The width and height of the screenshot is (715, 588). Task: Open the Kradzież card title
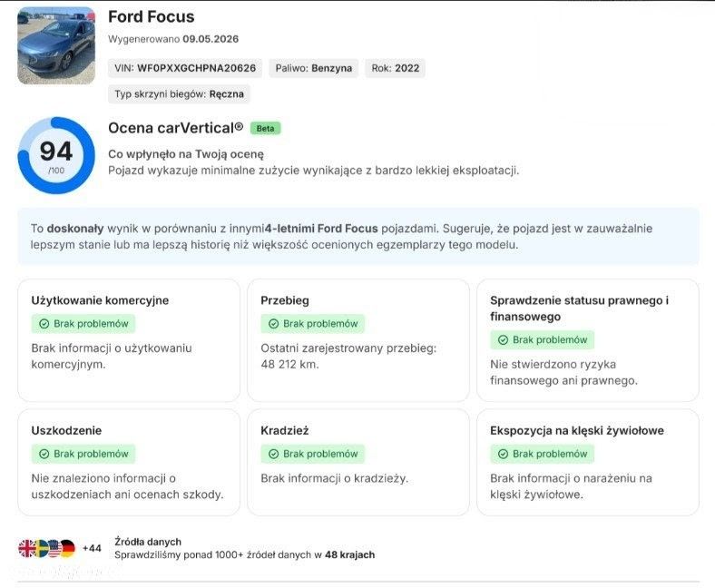pos(285,431)
